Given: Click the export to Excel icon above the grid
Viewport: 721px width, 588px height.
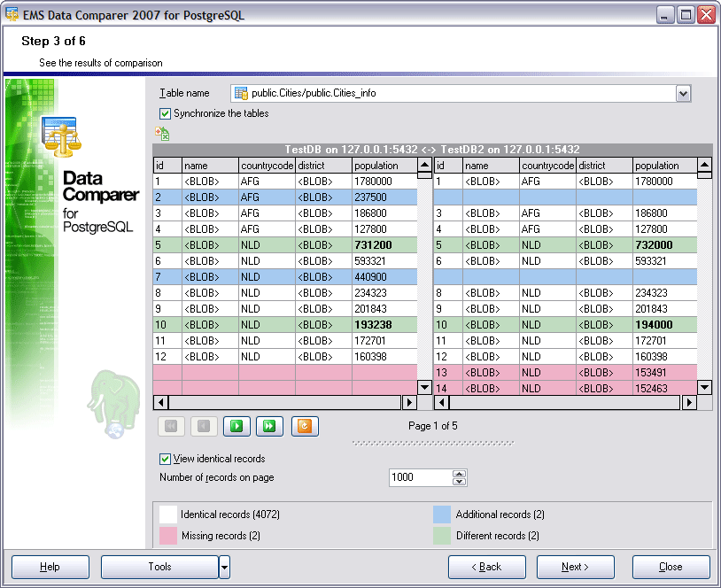Looking at the screenshot, I should coord(162,134).
